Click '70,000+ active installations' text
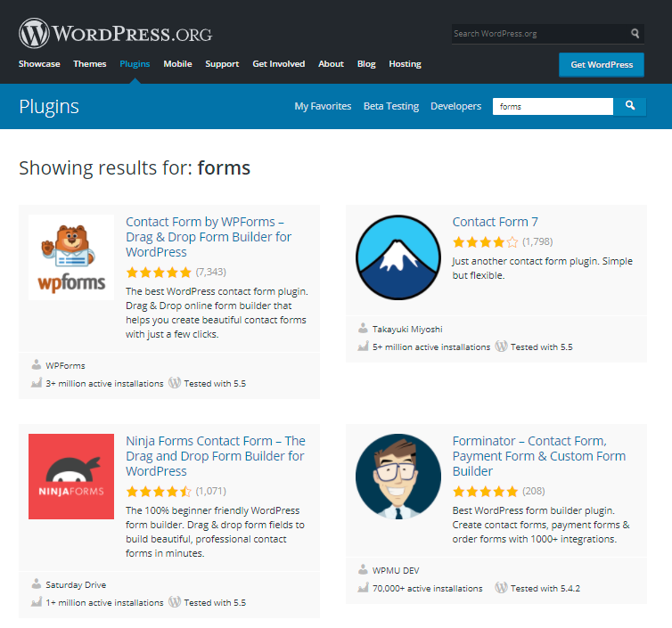The height and width of the screenshot is (628, 672). (x=427, y=589)
